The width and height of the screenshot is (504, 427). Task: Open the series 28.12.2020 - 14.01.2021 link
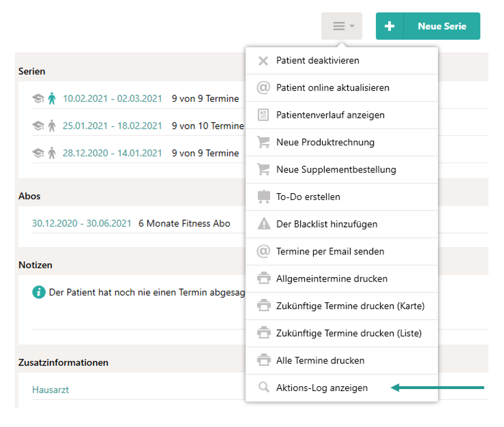point(112,153)
